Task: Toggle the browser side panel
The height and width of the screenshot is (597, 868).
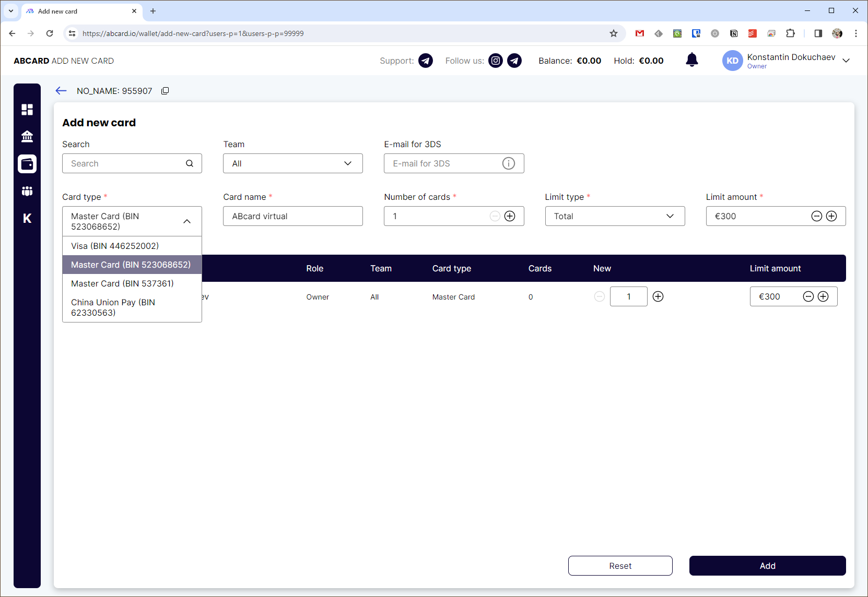Action: click(818, 33)
